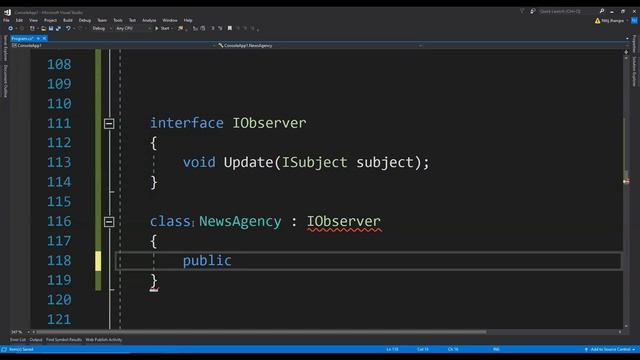Click the Undo arrow icon
This screenshot has width=640, height=360.
(68, 29)
